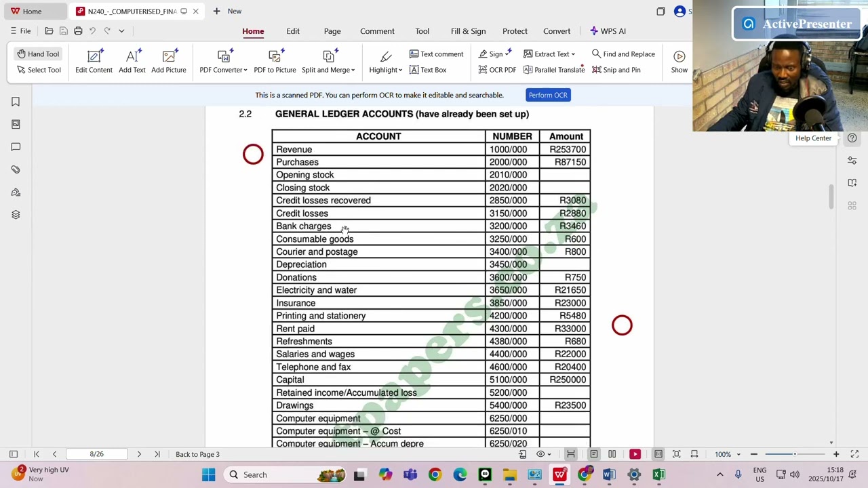The height and width of the screenshot is (488, 868).
Task: Click the New tab button
Action: coord(227,11)
